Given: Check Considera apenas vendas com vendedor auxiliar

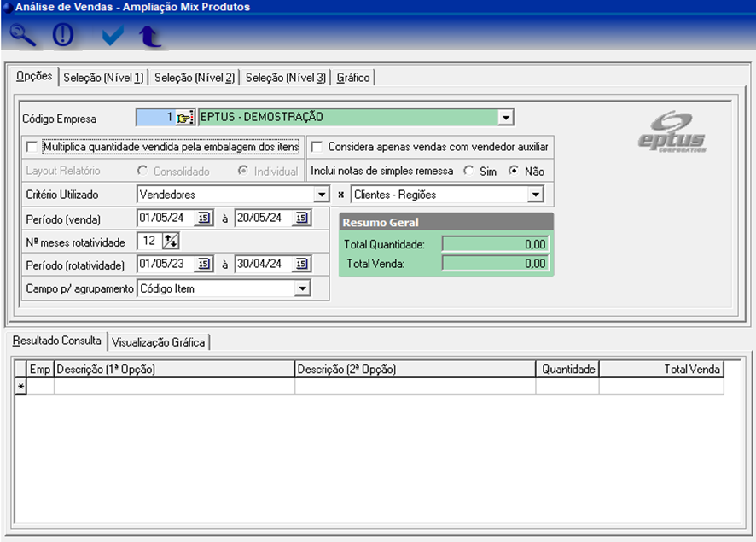Looking at the screenshot, I should click(x=316, y=147).
